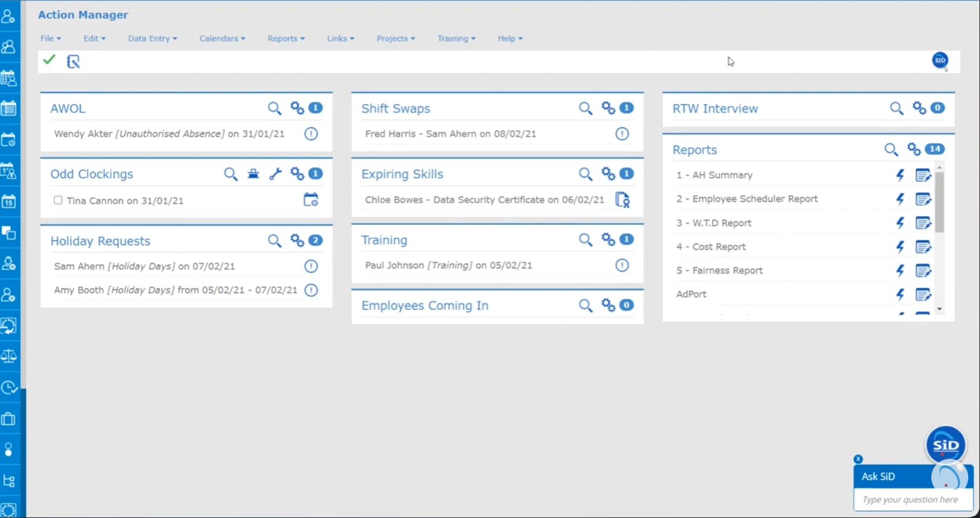
Task: Open info icon for Wendy Akter absence
Action: pos(311,134)
